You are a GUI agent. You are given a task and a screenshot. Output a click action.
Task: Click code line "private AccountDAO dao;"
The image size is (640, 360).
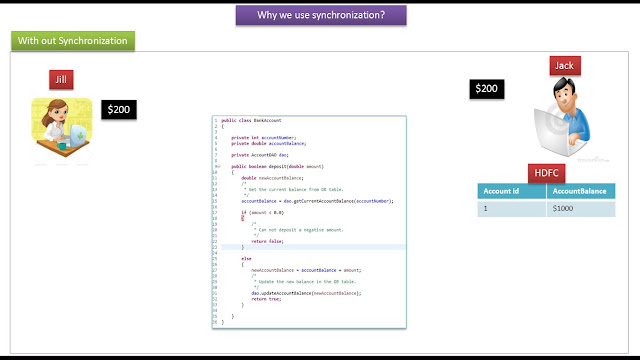[x=260, y=155]
